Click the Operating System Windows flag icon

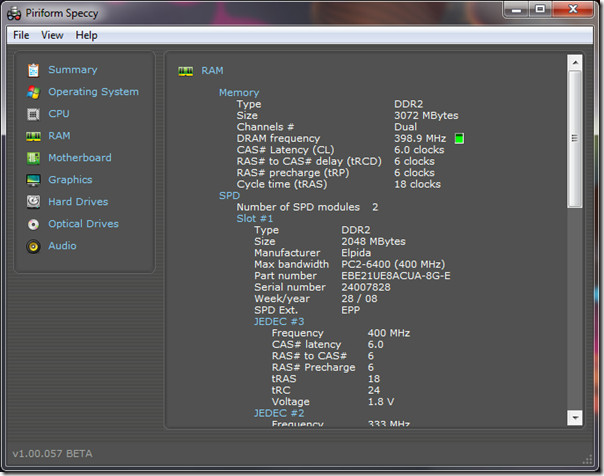tap(34, 92)
